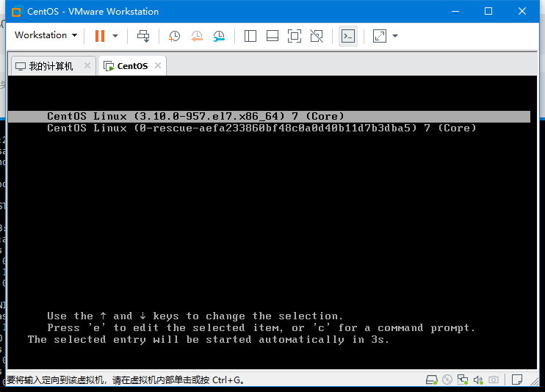Click the message log icon in status bar
The image size is (545, 392).
point(517,380)
